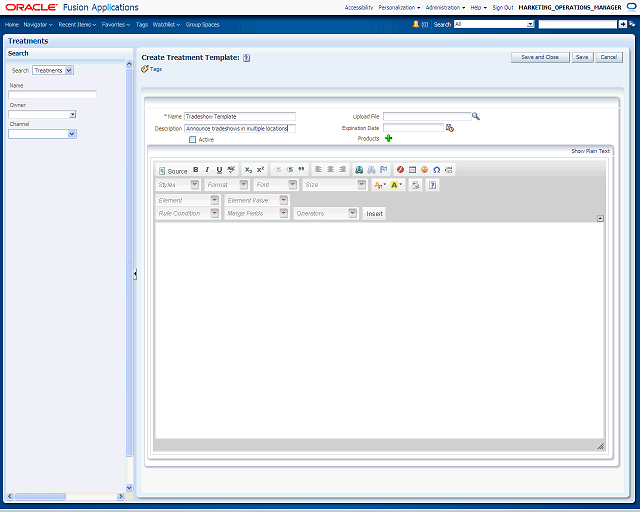Click the Expiration Date field
This screenshot has width=640, height=512.
pyautogui.click(x=413, y=128)
